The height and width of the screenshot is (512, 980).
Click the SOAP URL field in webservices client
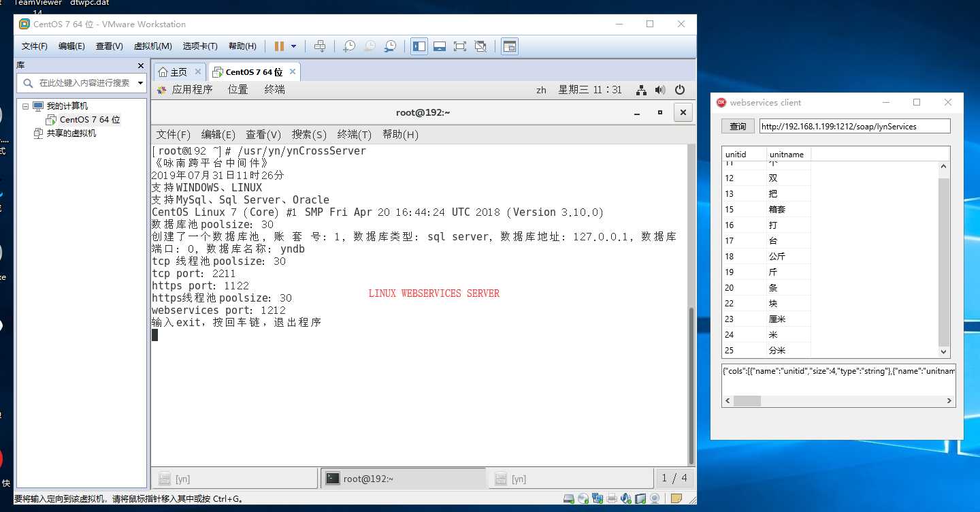(x=855, y=126)
